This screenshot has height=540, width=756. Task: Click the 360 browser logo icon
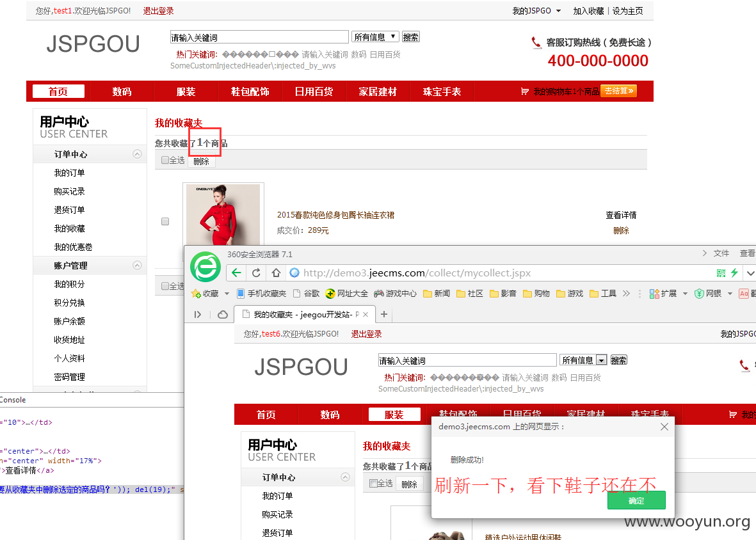205,267
